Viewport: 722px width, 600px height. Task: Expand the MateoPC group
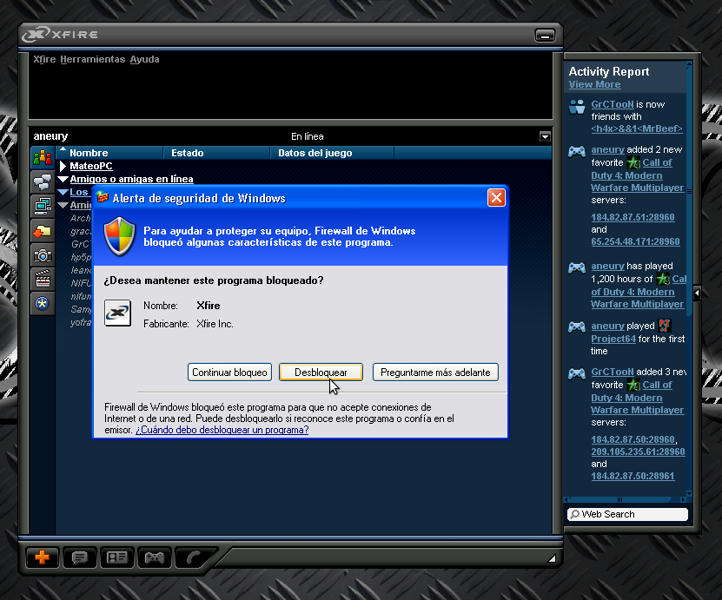(x=63, y=166)
